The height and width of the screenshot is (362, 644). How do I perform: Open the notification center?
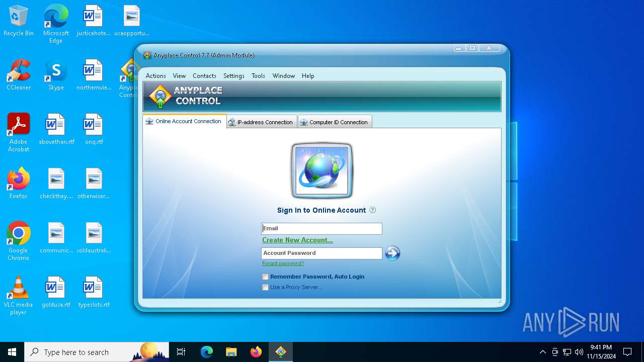(x=627, y=352)
